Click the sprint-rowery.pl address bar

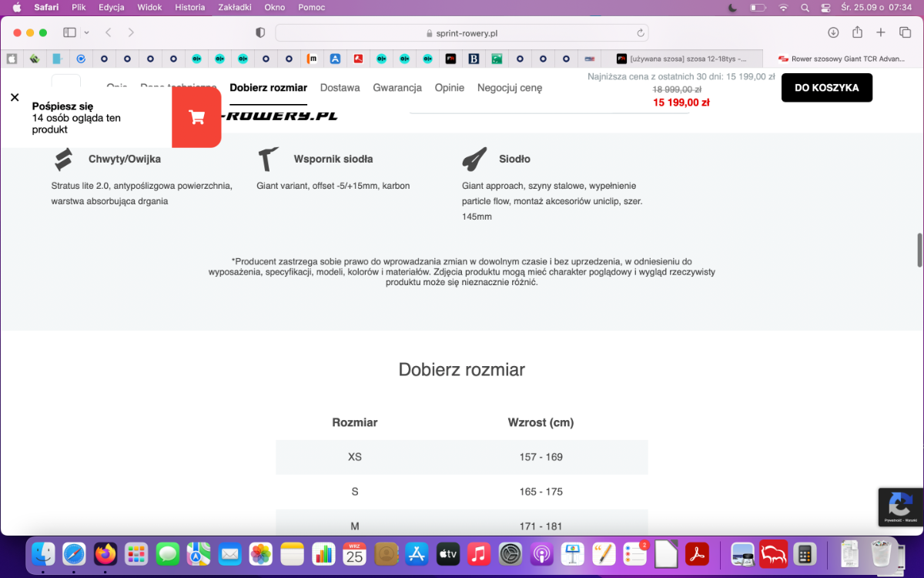(462, 33)
